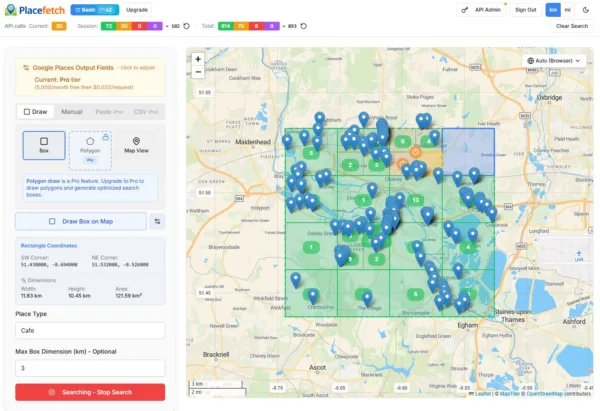Click the Place Type field containing Cafe
600x411 pixels.
pos(90,330)
